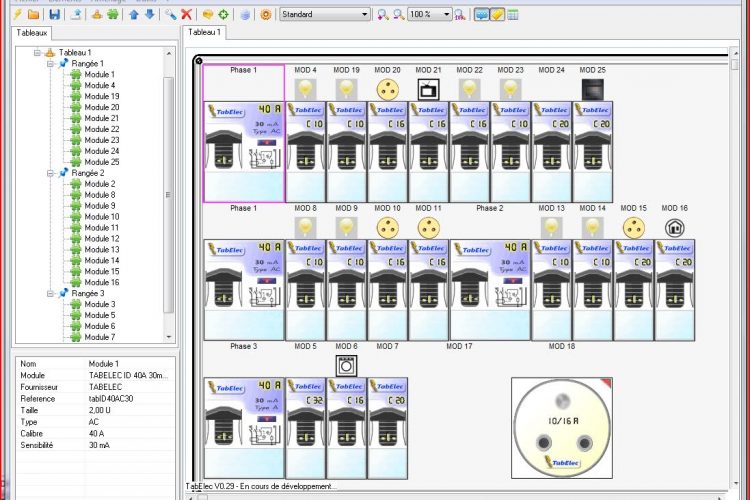Collapse the Rangée 1 tree node
This screenshot has width=750, height=500.
[x=51, y=63]
